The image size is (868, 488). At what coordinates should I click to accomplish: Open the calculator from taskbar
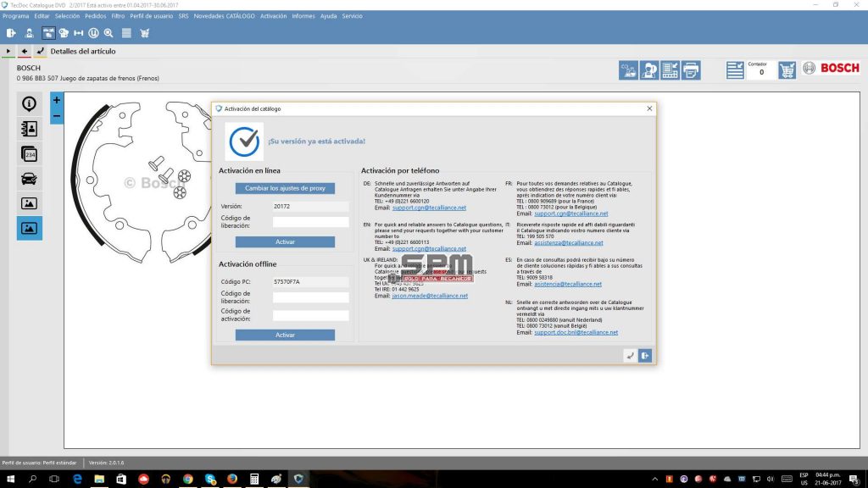point(254,479)
